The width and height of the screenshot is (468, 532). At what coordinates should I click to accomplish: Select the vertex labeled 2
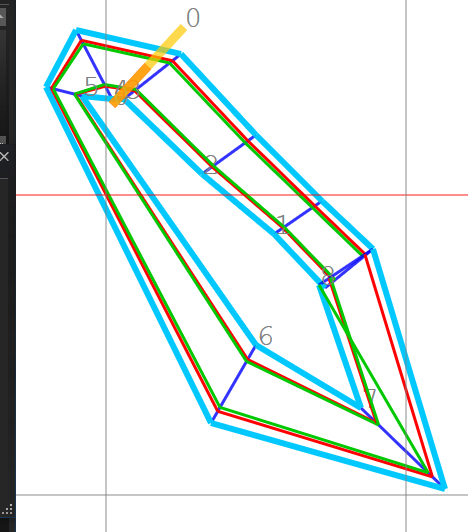211,165
